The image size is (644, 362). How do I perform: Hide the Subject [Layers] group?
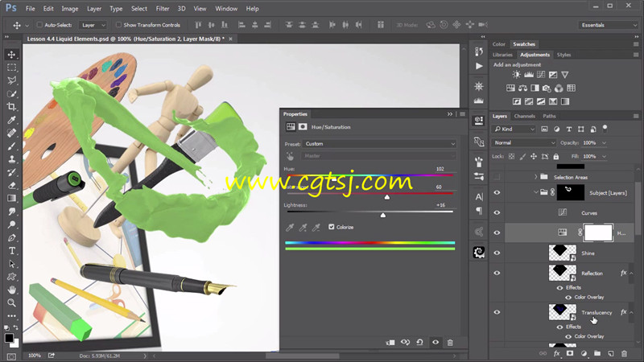click(x=497, y=192)
